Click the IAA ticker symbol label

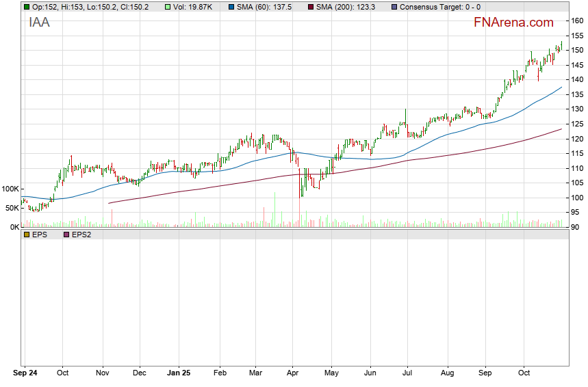click(39, 23)
